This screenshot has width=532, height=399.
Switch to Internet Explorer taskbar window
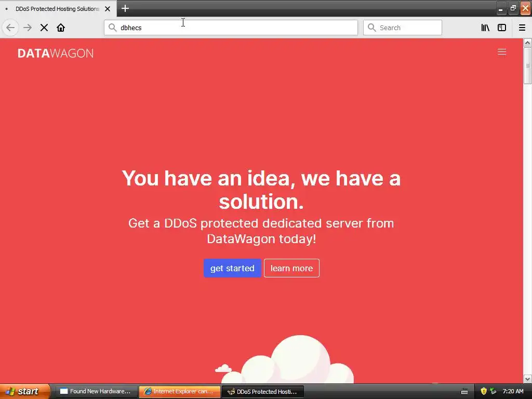(179, 391)
